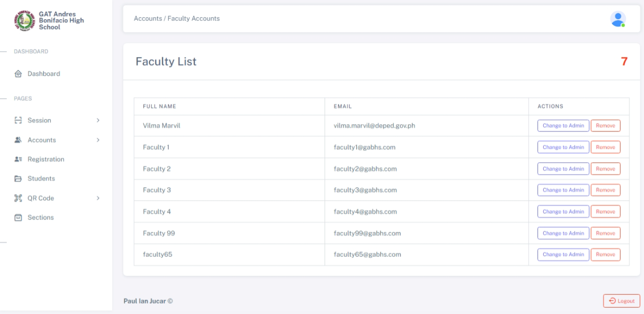
Task: Open the user profile avatar
Action: pyautogui.click(x=618, y=19)
